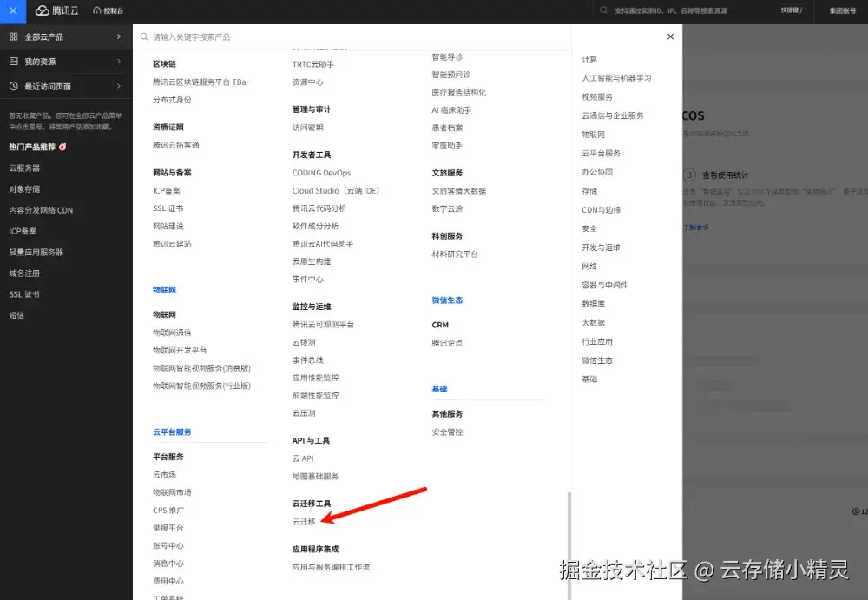Open 物联网智能视频服务(消费版)
Image resolution: width=868 pixels, height=600 pixels.
tap(202, 368)
